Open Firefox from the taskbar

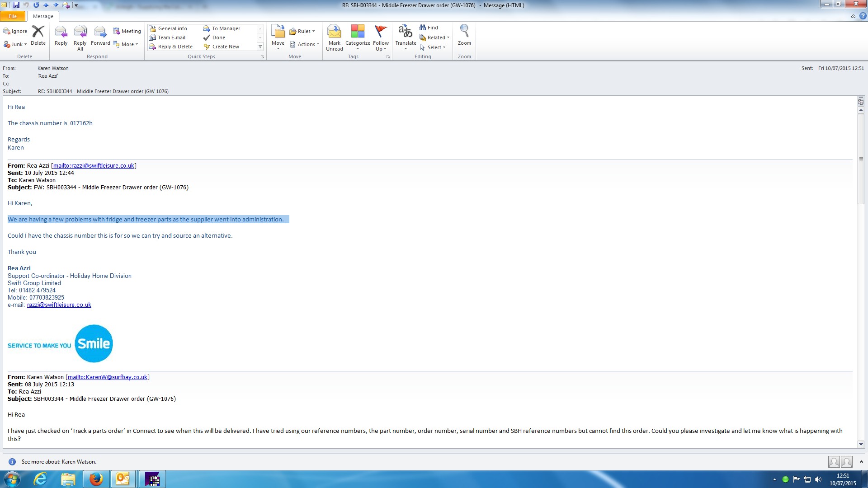96,479
